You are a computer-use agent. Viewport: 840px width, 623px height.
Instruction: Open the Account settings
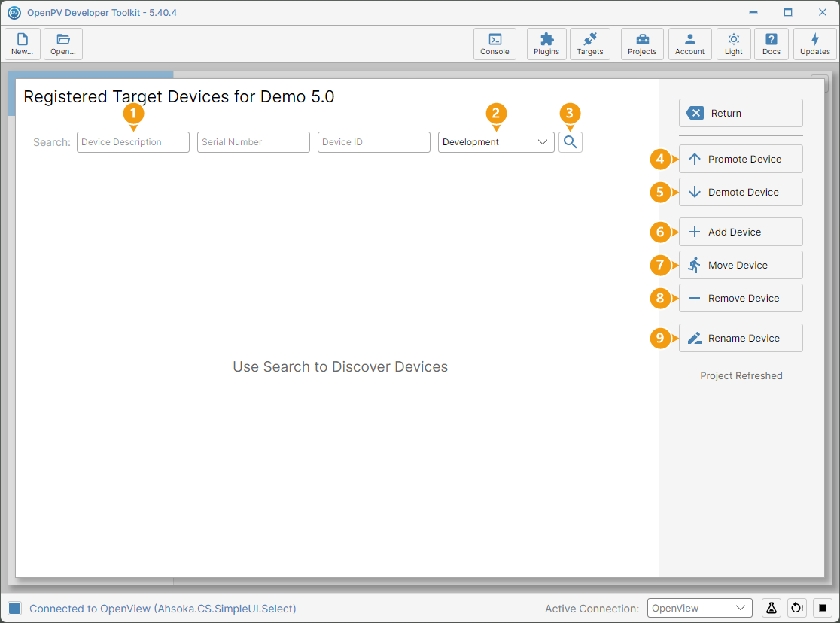click(x=690, y=44)
